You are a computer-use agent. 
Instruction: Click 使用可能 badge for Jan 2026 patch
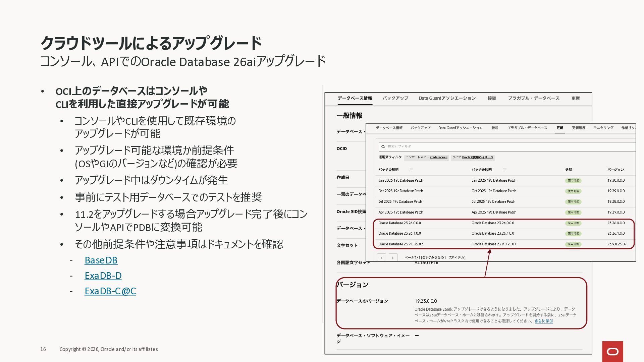click(573, 181)
